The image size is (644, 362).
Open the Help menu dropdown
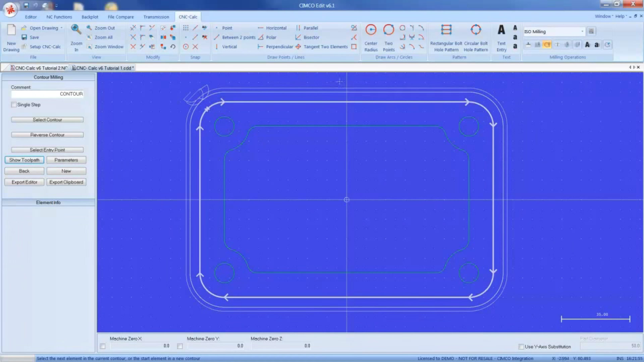[621, 16]
